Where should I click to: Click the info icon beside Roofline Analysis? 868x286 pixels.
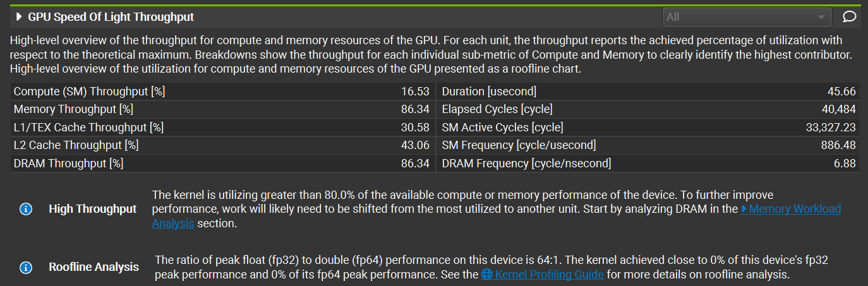coord(26,267)
